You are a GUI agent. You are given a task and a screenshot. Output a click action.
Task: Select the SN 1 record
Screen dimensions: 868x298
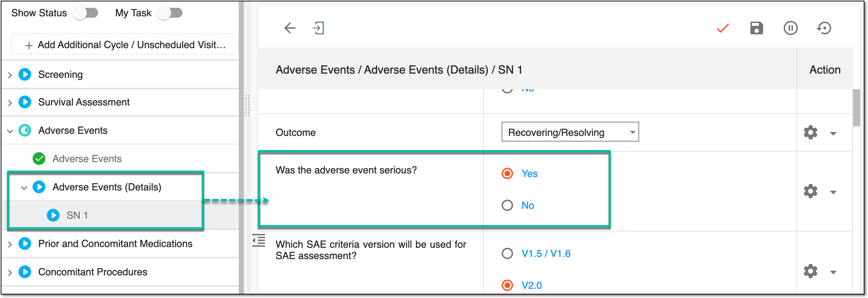[x=77, y=215]
